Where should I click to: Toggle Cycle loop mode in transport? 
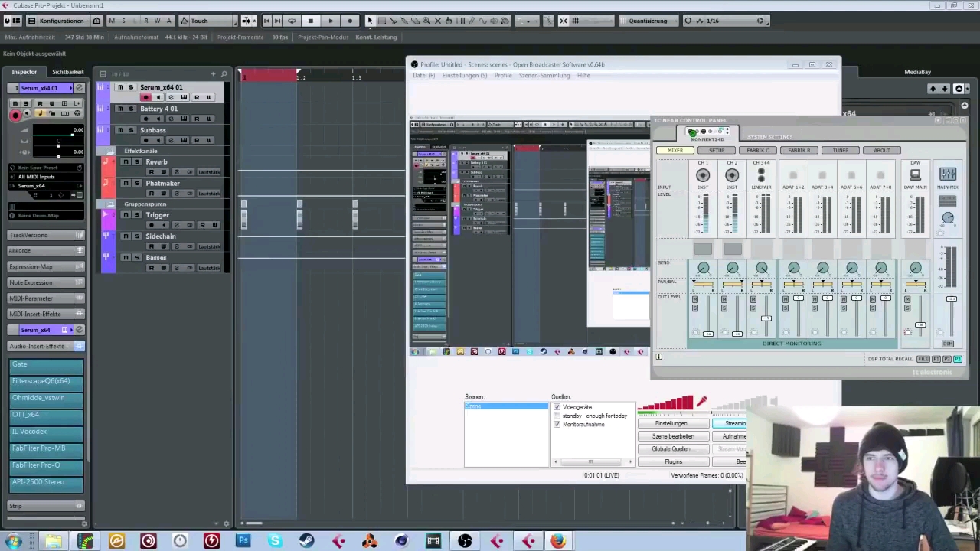pos(292,21)
